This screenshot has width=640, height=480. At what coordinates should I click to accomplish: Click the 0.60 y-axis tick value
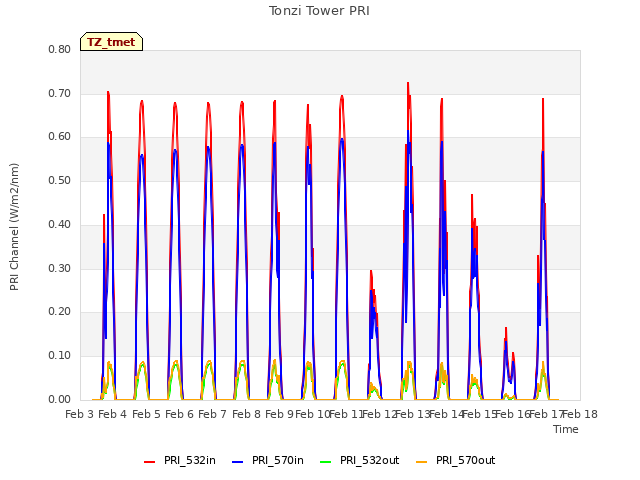click(x=60, y=137)
